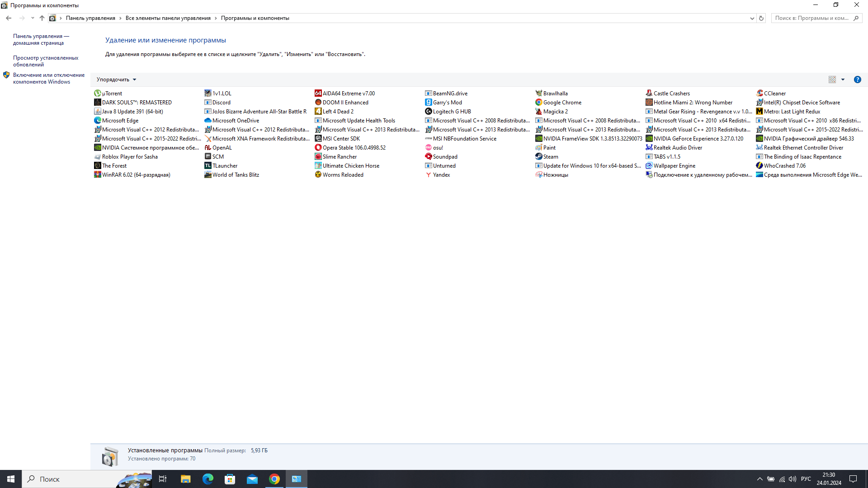Click the WhoCrashed 7.06 icon
This screenshot has height=488, width=868.
759,166
